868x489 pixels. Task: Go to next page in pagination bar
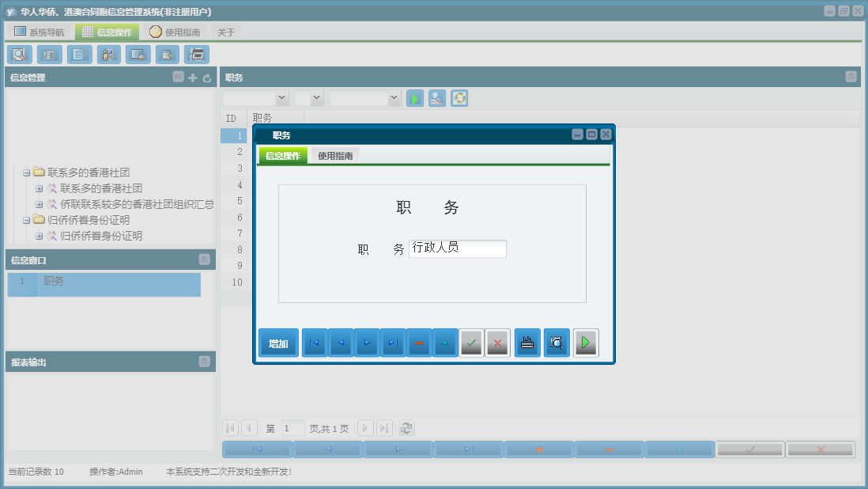(364, 428)
